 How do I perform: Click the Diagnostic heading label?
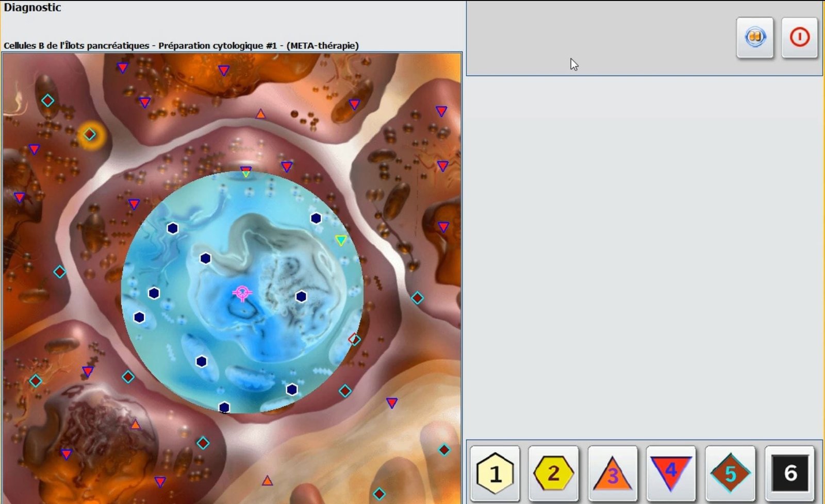coord(32,8)
